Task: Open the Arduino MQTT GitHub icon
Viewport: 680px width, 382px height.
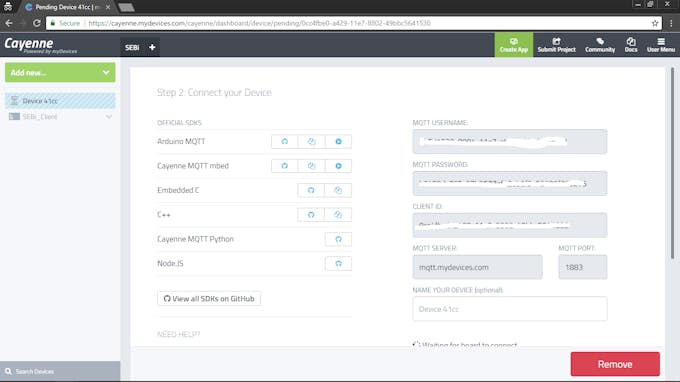Action: pyautogui.click(x=284, y=141)
